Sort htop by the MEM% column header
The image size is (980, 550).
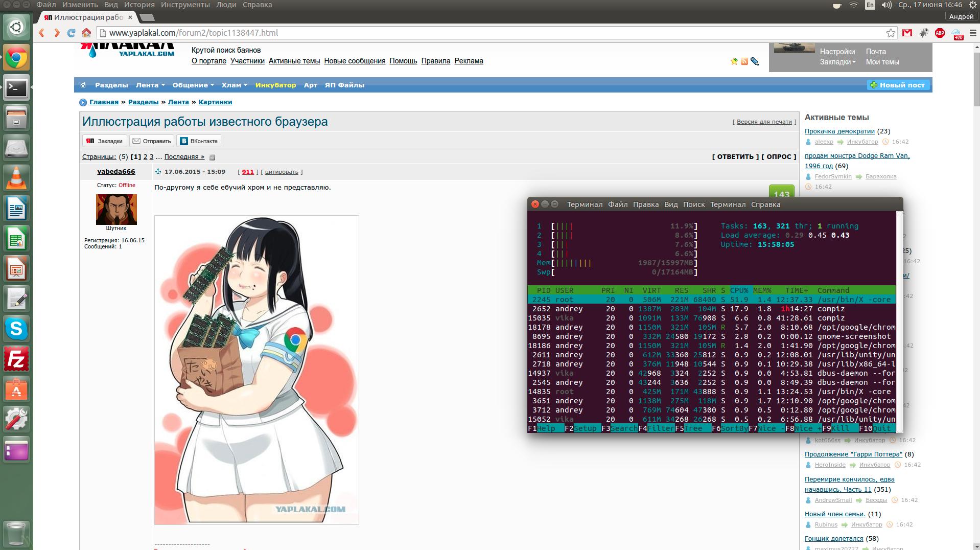click(762, 290)
